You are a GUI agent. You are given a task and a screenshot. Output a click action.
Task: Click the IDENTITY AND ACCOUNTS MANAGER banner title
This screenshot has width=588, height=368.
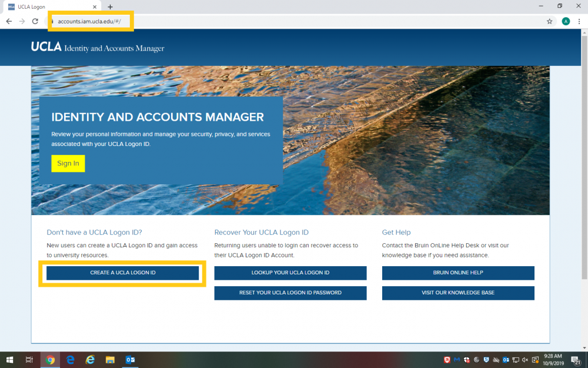158,117
